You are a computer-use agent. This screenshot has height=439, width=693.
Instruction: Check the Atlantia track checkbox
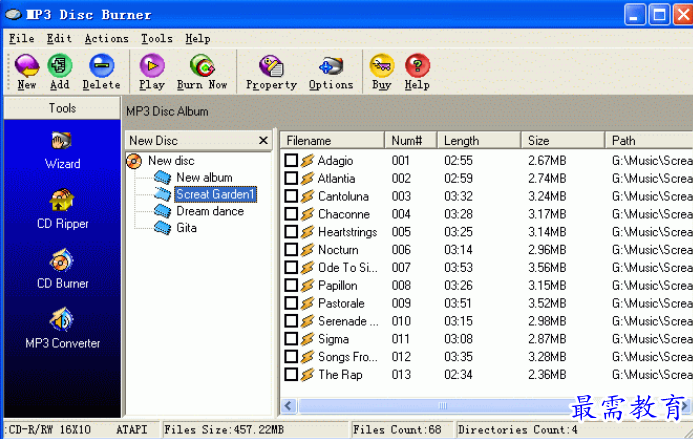tap(291, 178)
